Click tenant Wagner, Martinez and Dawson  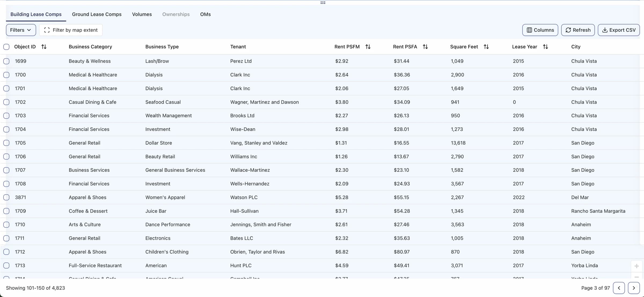tap(265, 102)
